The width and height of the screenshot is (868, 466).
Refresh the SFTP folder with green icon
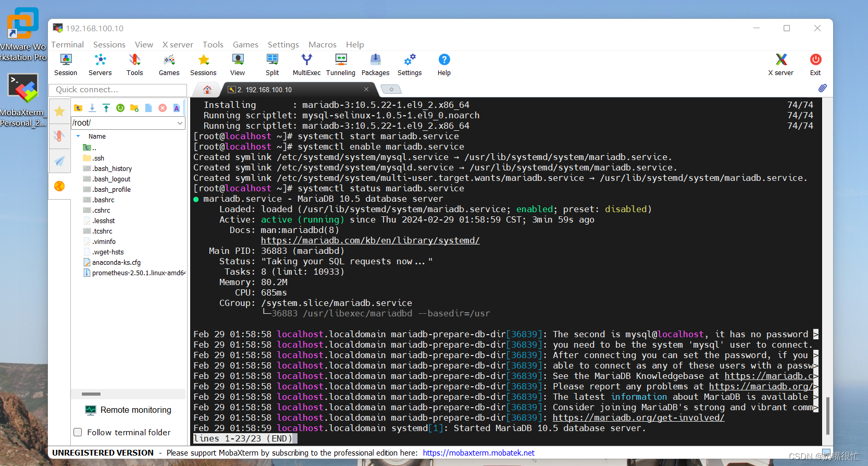[120, 108]
